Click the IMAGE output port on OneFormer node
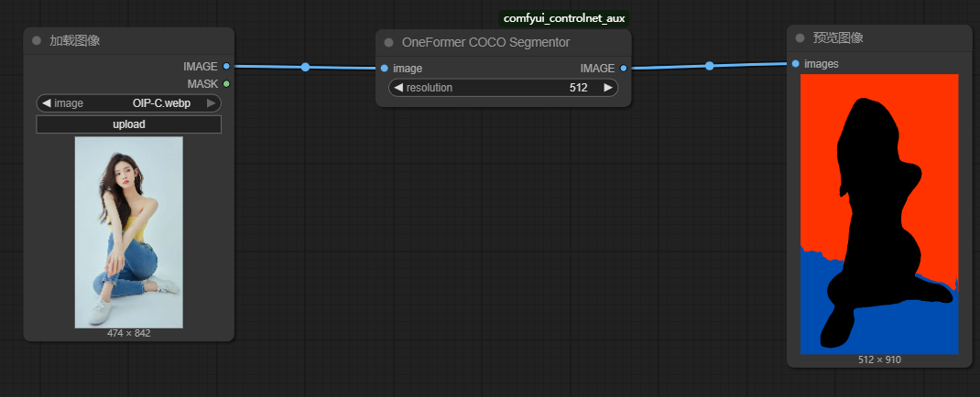The height and width of the screenshot is (397, 980). (624, 69)
